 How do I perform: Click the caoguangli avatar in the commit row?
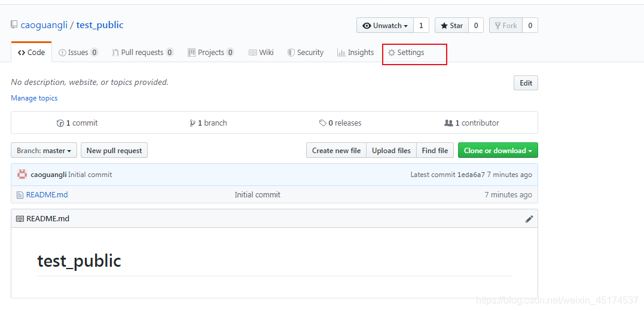[x=22, y=175]
